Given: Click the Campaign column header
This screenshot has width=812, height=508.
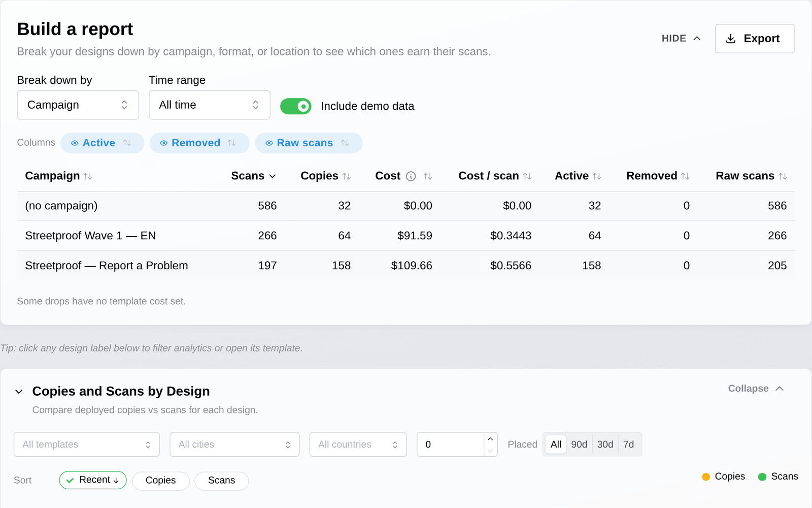Looking at the screenshot, I should (52, 176).
